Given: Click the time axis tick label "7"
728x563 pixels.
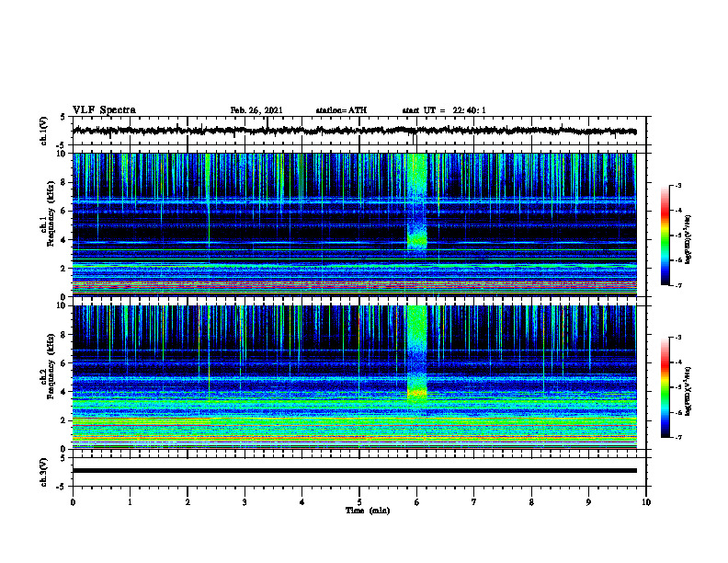Looking at the screenshot, I should (474, 502).
